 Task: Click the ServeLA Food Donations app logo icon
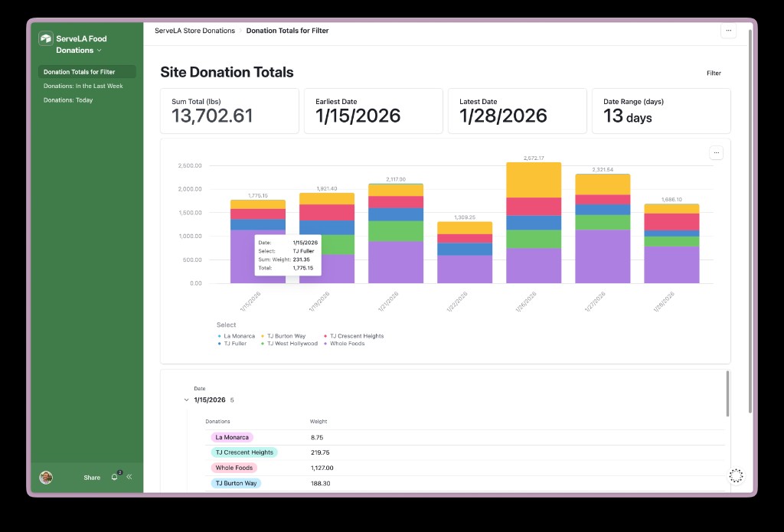point(46,38)
